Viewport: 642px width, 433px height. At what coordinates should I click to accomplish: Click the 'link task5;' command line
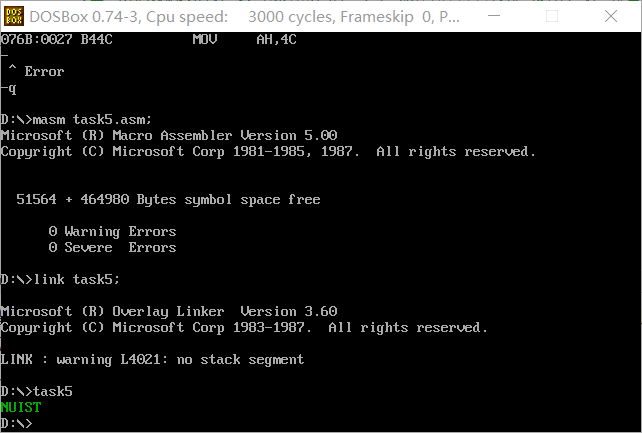60,279
